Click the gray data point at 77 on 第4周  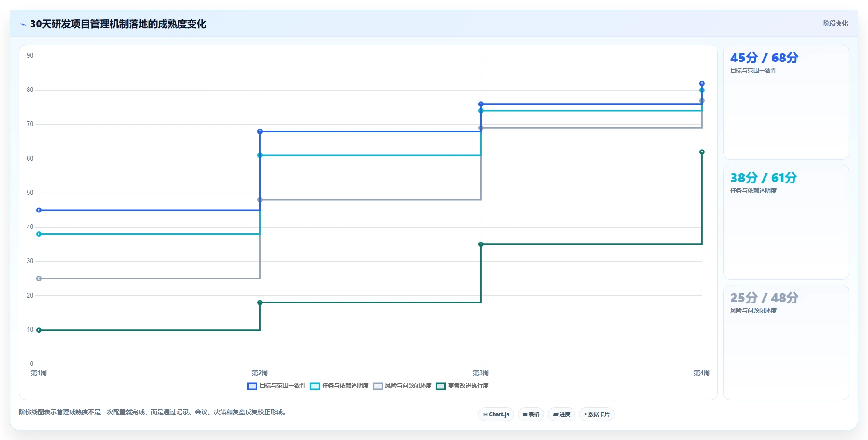click(x=702, y=101)
